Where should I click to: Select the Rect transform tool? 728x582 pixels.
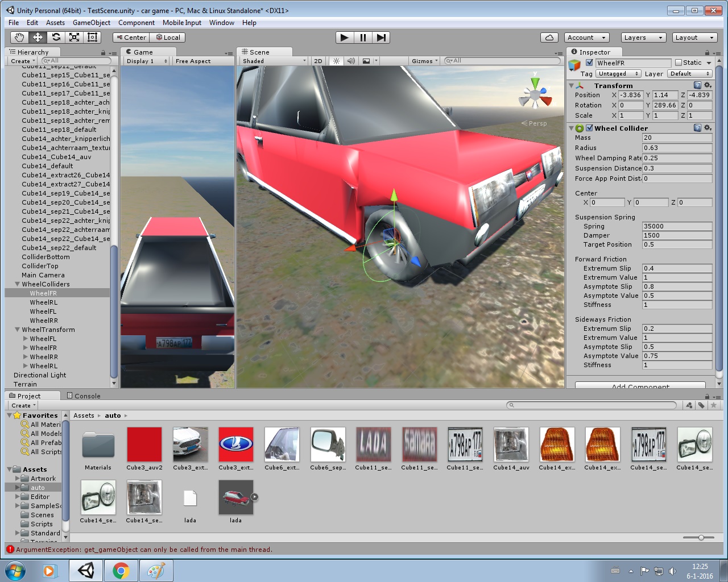92,38
